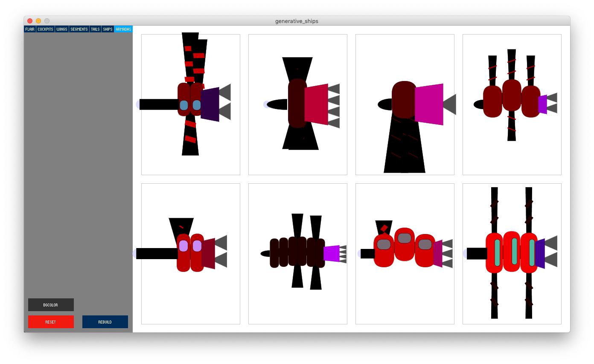Screen dimensions: 594x364
Task: Select bright red ship with teal windows
Action: (512, 254)
